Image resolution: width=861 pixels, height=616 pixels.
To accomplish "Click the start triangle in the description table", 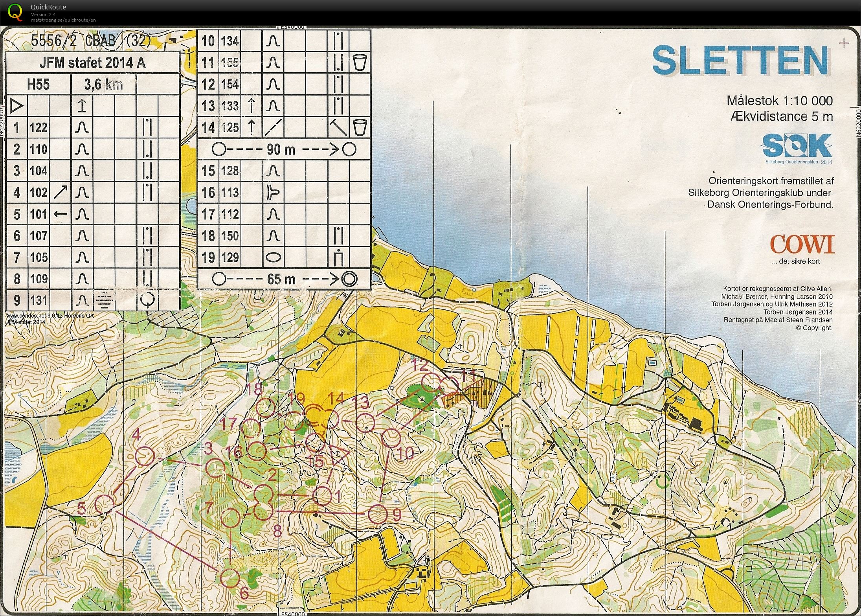I will (17, 106).
